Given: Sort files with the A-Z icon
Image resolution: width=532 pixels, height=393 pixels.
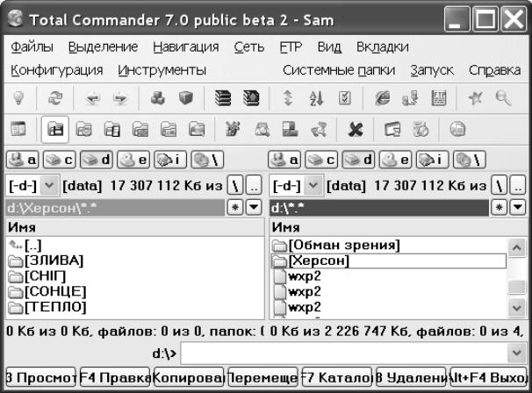Looking at the screenshot, I should coord(316,98).
